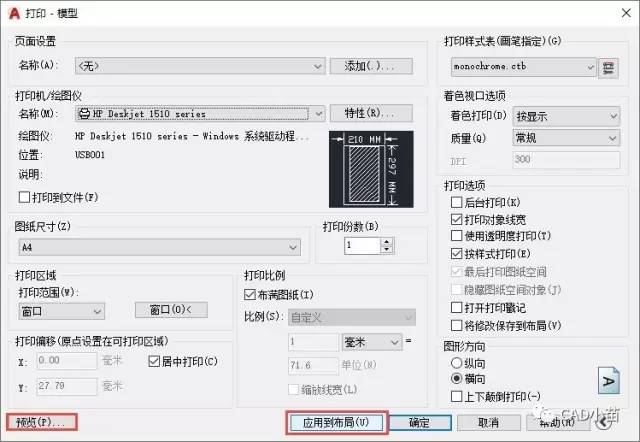Select 横向 orientation radio button
Screen dimensions: 640x442
coord(456,379)
